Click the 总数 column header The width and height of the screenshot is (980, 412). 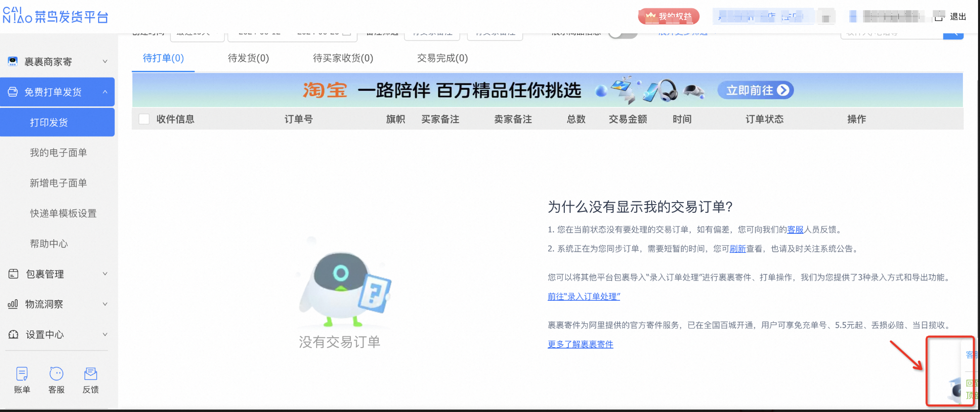pos(576,119)
